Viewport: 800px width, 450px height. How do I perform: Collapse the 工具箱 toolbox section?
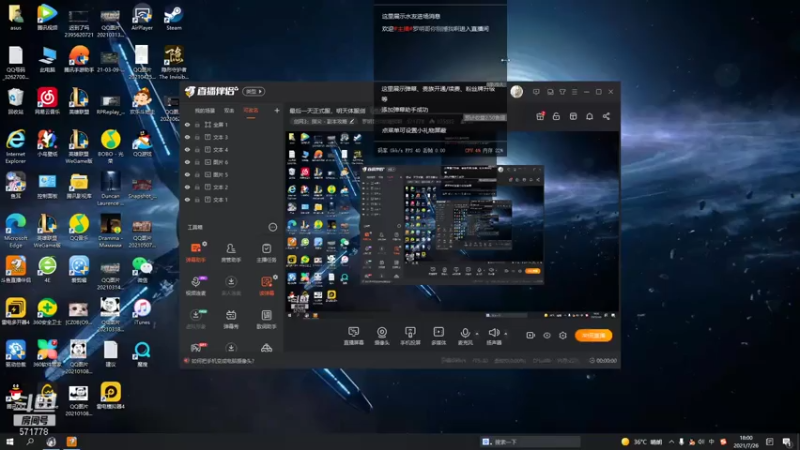coord(272,227)
